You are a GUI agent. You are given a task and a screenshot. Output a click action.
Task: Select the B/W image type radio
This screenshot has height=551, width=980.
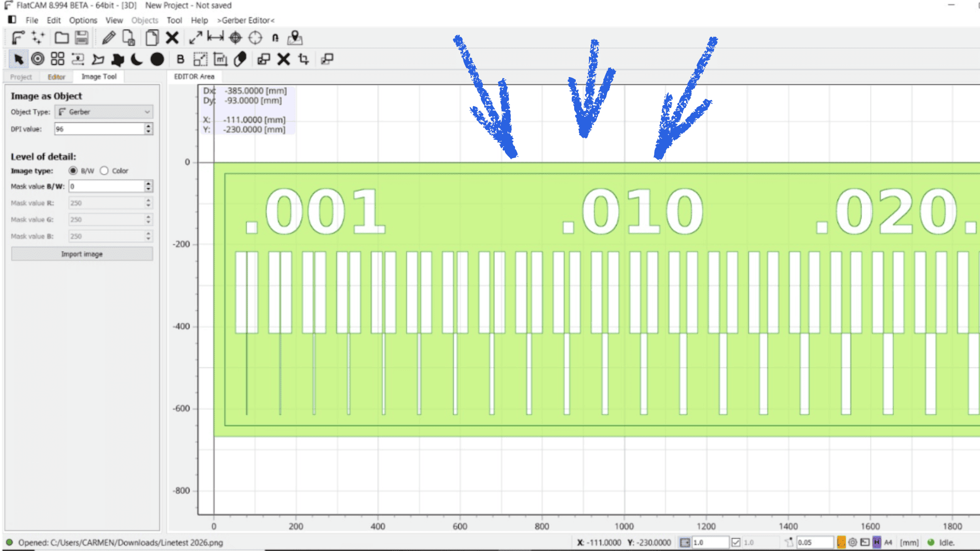point(73,171)
